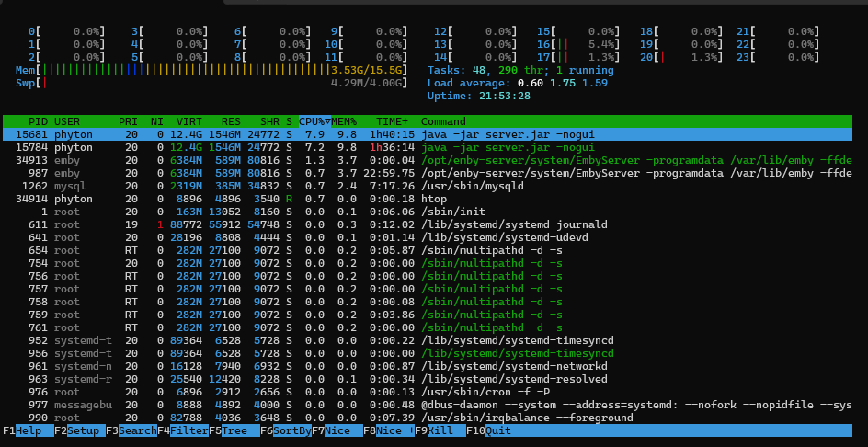
Task: Activate Search in the function bar
Action: (x=131, y=430)
